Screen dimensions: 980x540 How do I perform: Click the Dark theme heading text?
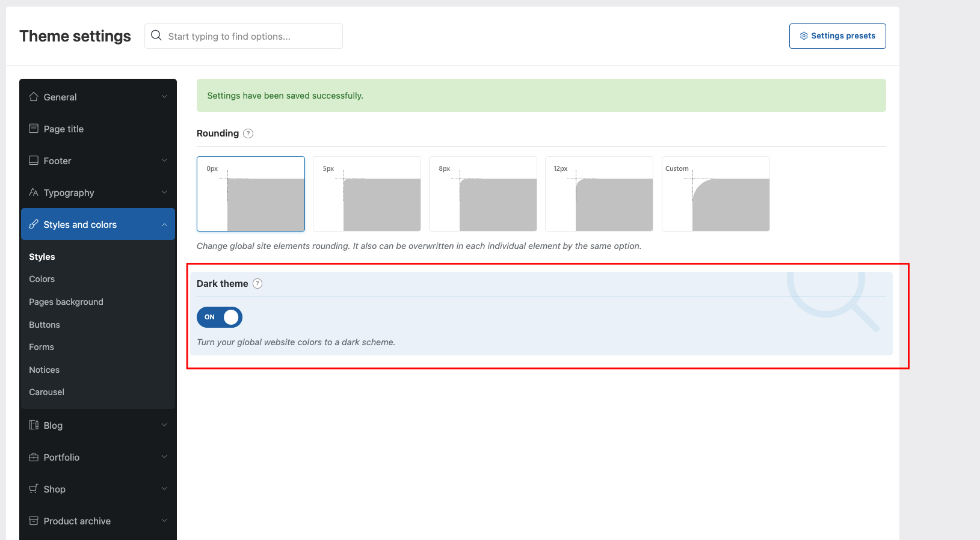[x=223, y=284]
